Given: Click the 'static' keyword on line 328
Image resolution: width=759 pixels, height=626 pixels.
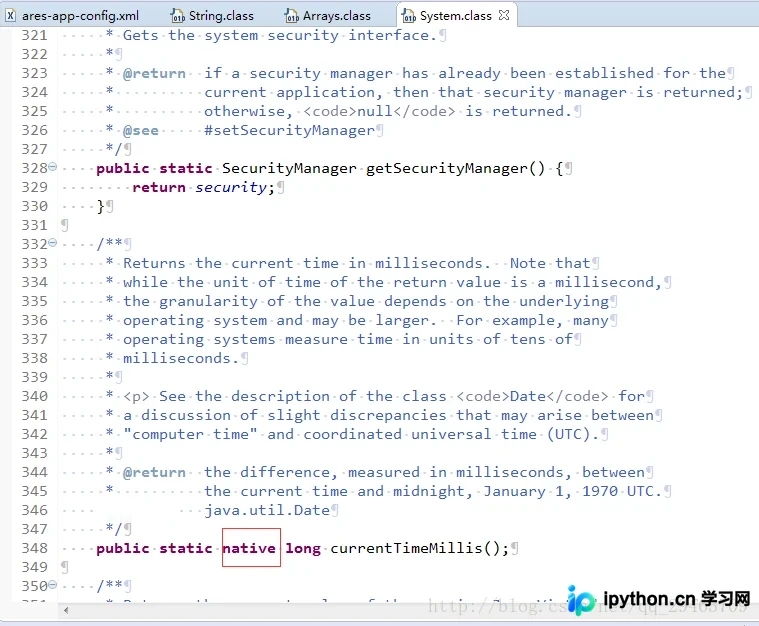Looking at the screenshot, I should pos(186,168).
